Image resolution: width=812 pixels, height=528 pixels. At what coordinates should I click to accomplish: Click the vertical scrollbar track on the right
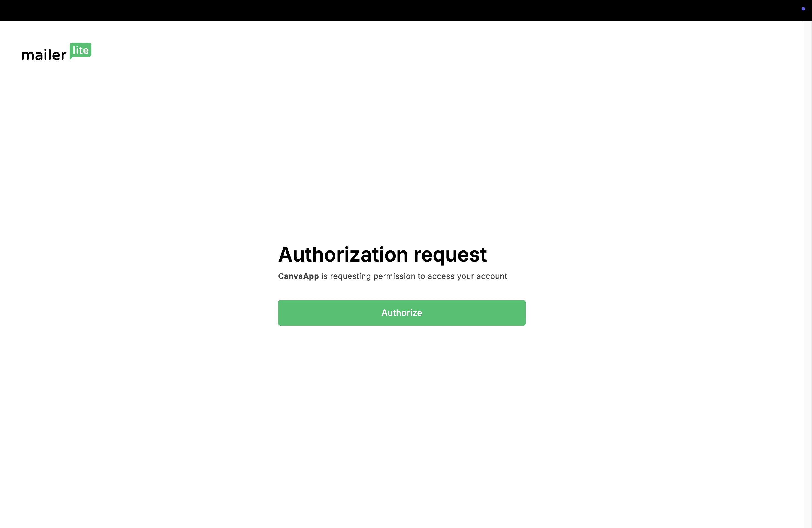coord(808,274)
